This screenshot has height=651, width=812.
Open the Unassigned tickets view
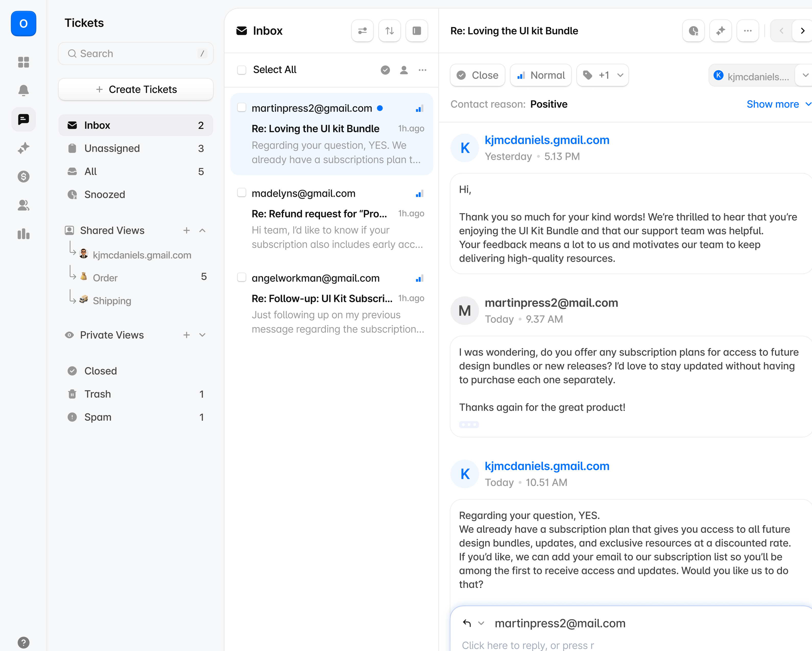(x=112, y=148)
